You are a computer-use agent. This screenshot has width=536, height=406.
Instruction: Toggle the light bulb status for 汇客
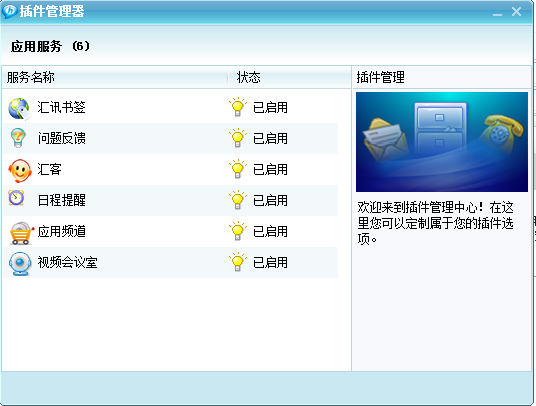click(x=238, y=169)
